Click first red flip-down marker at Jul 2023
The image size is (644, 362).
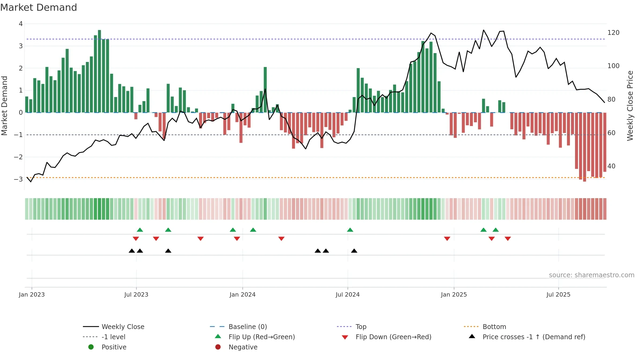click(136, 238)
